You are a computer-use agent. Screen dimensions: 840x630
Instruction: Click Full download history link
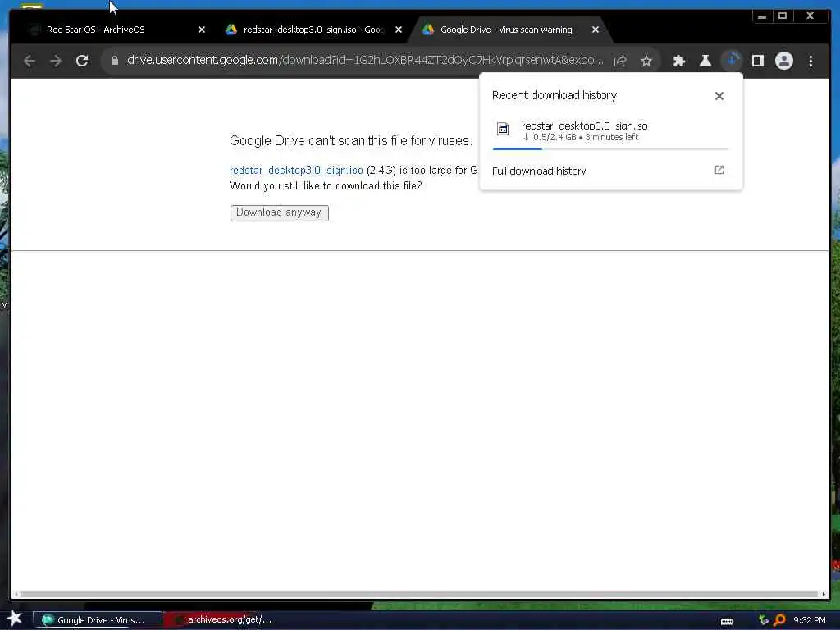pyautogui.click(x=539, y=171)
